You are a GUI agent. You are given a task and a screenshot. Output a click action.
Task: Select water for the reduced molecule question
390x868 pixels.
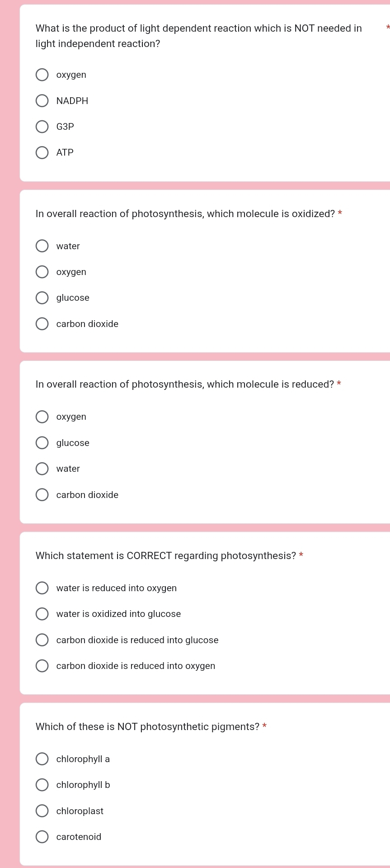tap(42, 469)
